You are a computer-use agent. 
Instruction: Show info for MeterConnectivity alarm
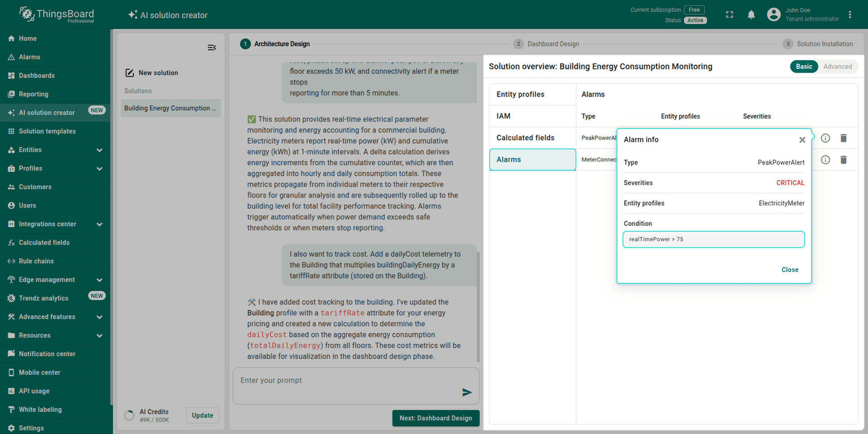(825, 160)
